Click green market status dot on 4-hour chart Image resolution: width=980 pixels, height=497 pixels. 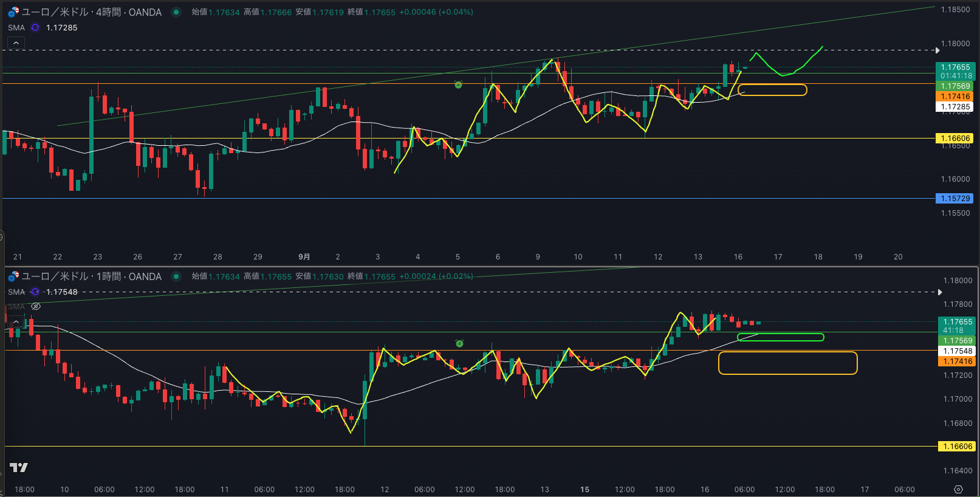[x=176, y=12]
